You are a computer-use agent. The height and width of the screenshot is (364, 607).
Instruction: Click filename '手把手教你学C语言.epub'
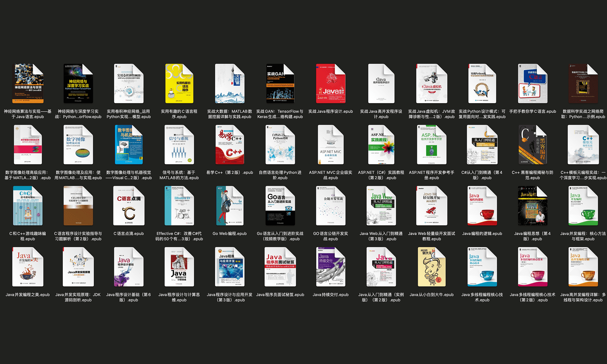pyautogui.click(x=533, y=111)
